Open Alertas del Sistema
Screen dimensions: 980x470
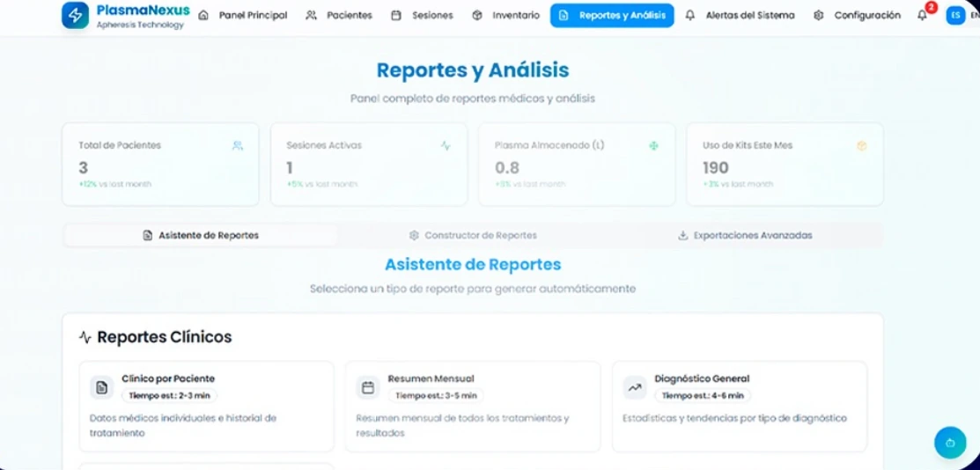[740, 15]
